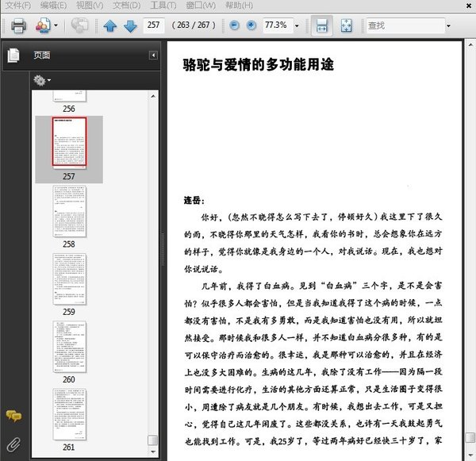Click the zoom in plus button
The width and height of the screenshot is (476, 461).
(x=251, y=25)
